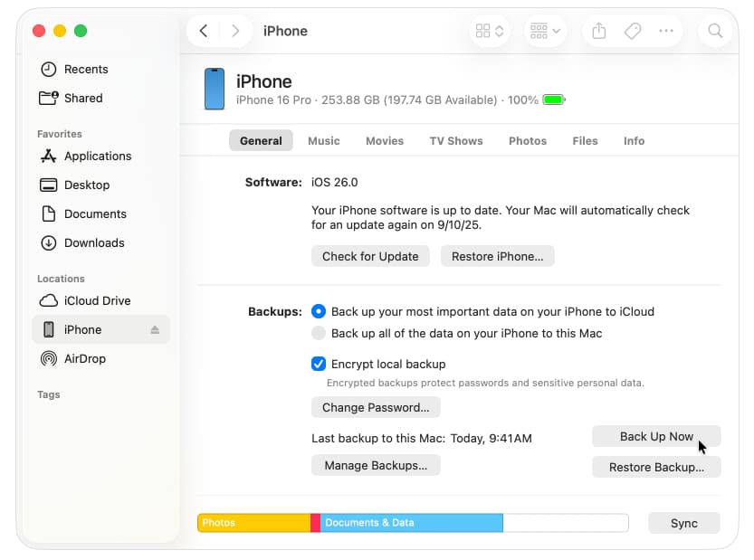Viewport: 754px width, 560px height.
Task: Click "Last backup to this Mac" text
Action: (378, 439)
